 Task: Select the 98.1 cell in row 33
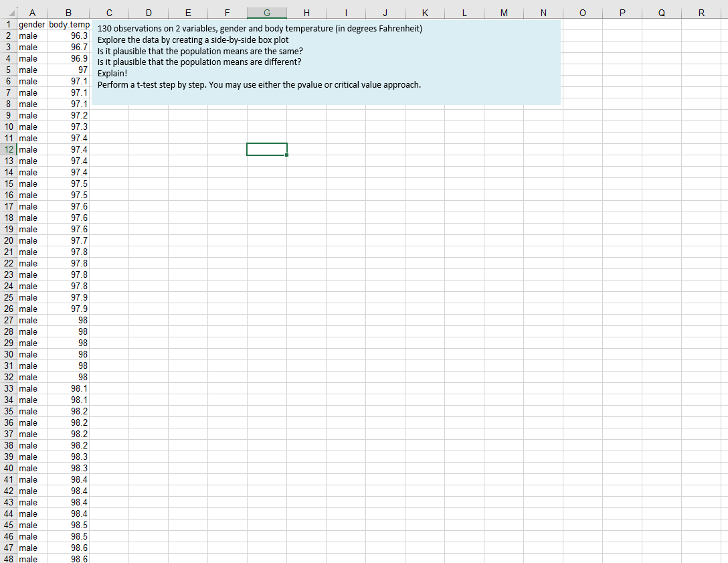tap(68, 388)
